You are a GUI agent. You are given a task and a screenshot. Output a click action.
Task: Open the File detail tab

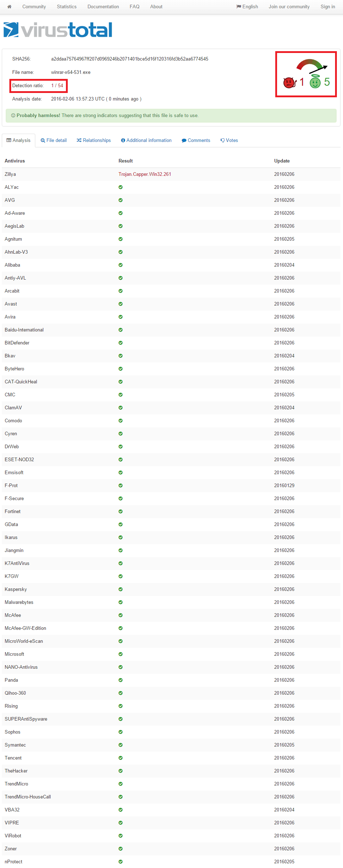(x=54, y=140)
